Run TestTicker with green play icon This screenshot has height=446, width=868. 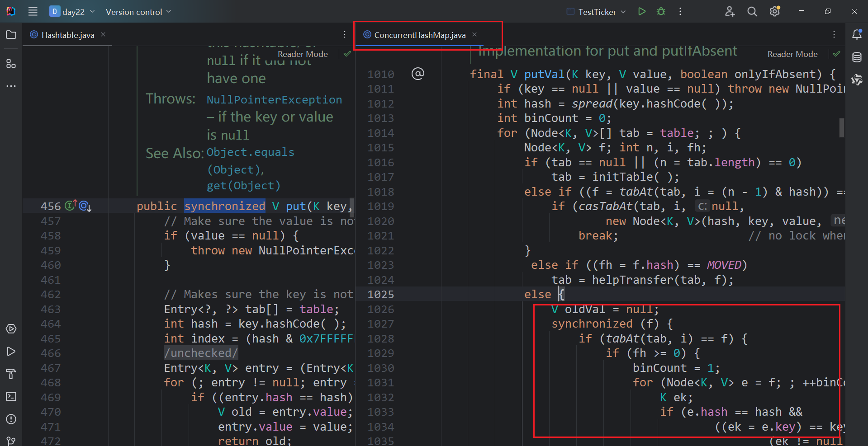click(641, 11)
